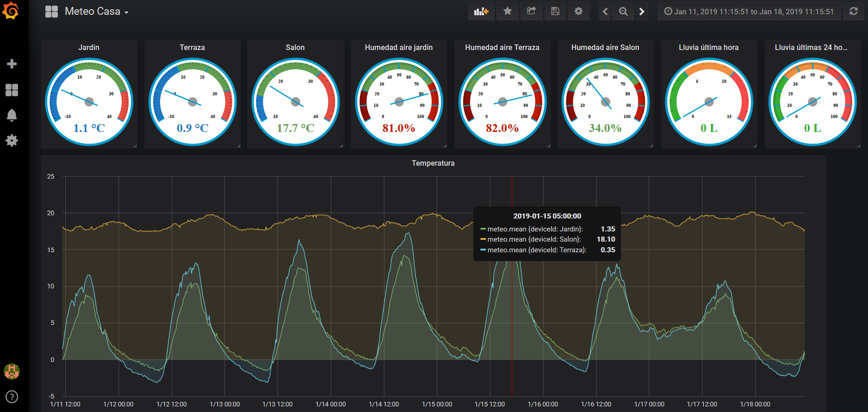Open Grafana home logo
This screenshot has height=412, width=868.
(x=11, y=11)
